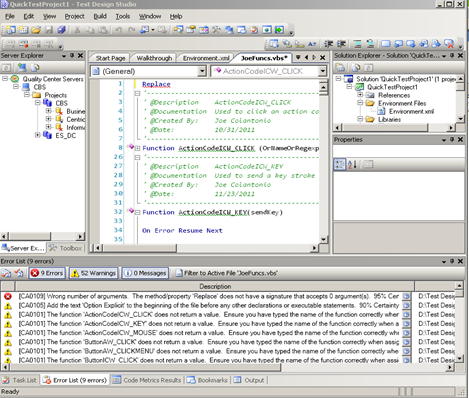
Task: Click the green arrow window icon on main toolbar
Action: (x=280, y=30)
